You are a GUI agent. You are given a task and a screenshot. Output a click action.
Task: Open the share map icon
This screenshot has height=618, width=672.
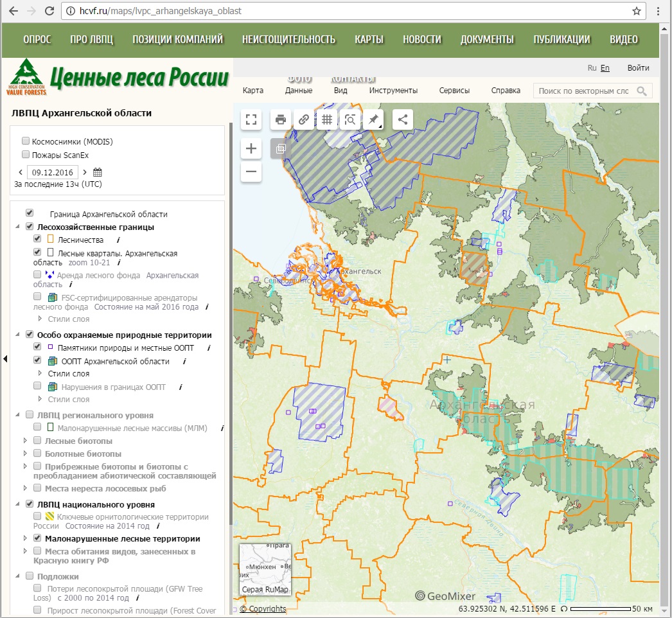point(403,119)
